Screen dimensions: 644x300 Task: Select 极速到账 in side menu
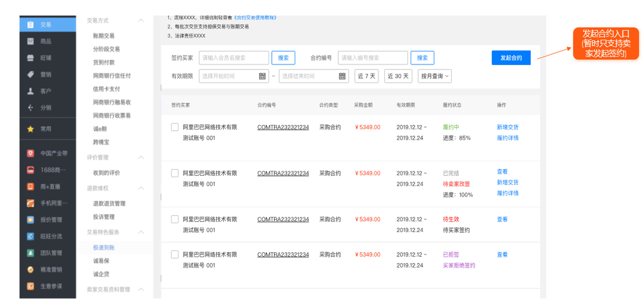104,248
